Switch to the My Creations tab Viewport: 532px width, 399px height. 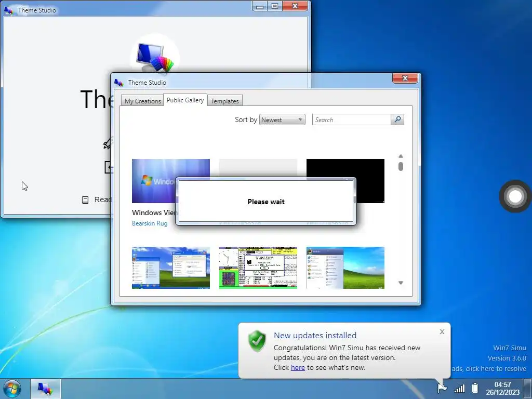point(142,101)
